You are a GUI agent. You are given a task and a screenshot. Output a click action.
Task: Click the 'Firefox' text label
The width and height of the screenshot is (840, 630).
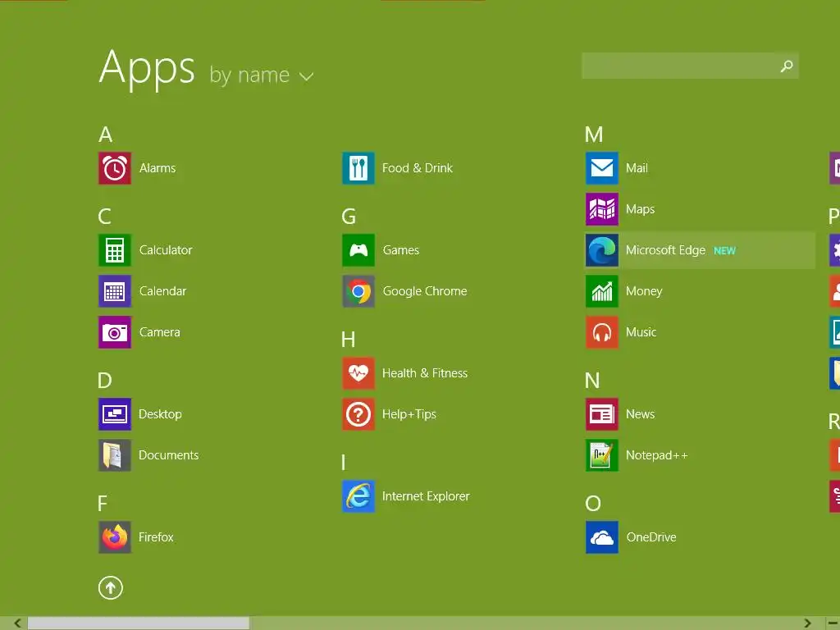pos(156,537)
